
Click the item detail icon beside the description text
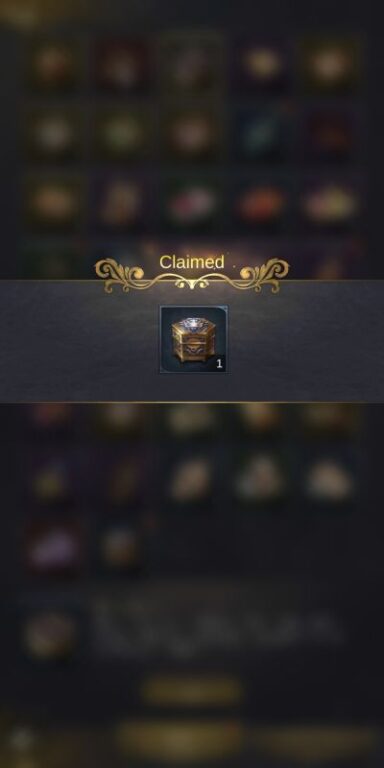click(x=51, y=634)
